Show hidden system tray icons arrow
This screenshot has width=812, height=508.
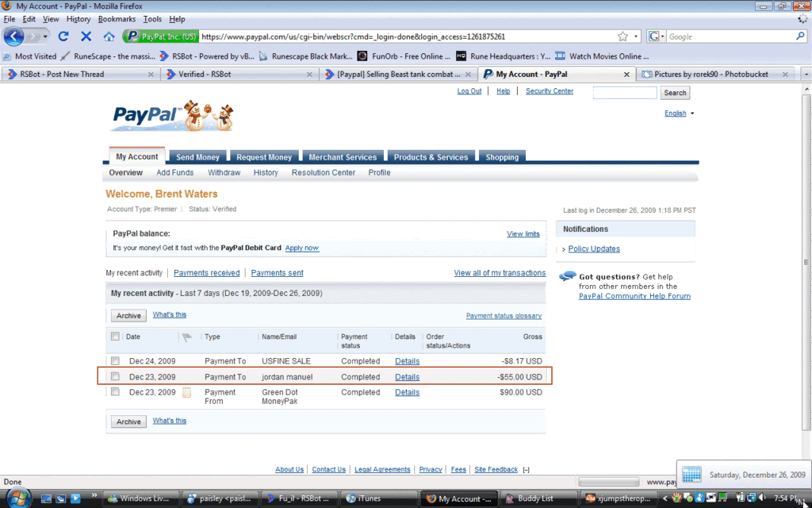click(665, 498)
